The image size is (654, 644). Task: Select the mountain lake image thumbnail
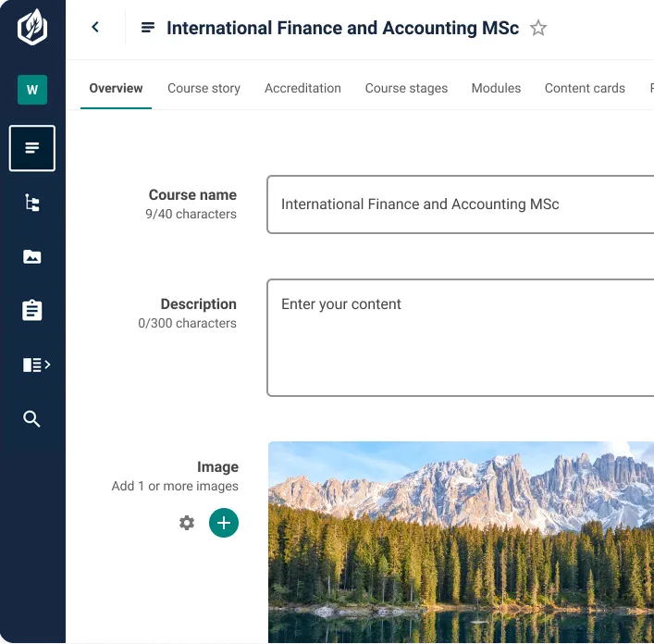461,542
